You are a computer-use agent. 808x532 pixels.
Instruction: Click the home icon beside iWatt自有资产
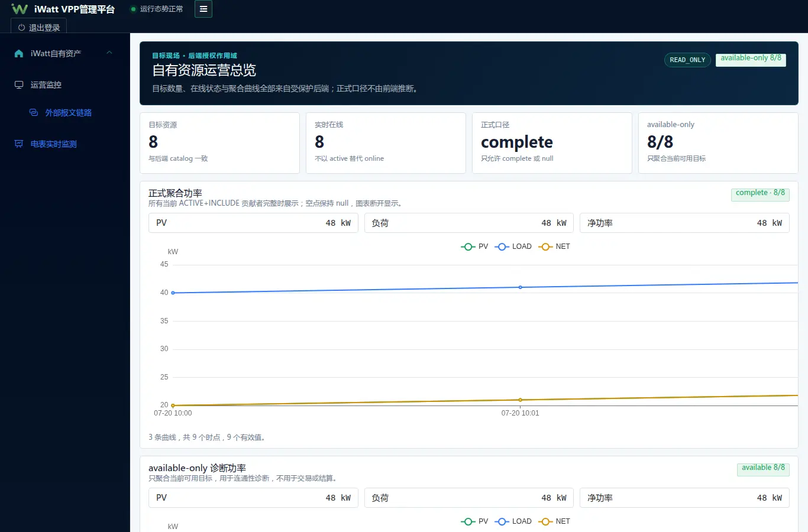coord(19,53)
